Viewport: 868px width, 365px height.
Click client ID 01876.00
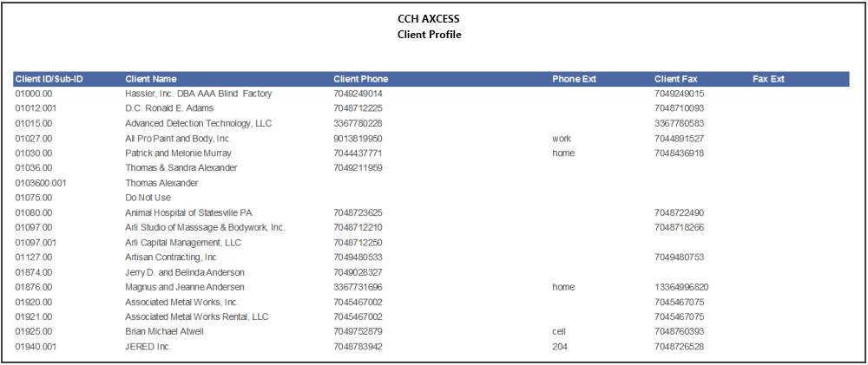[33, 287]
